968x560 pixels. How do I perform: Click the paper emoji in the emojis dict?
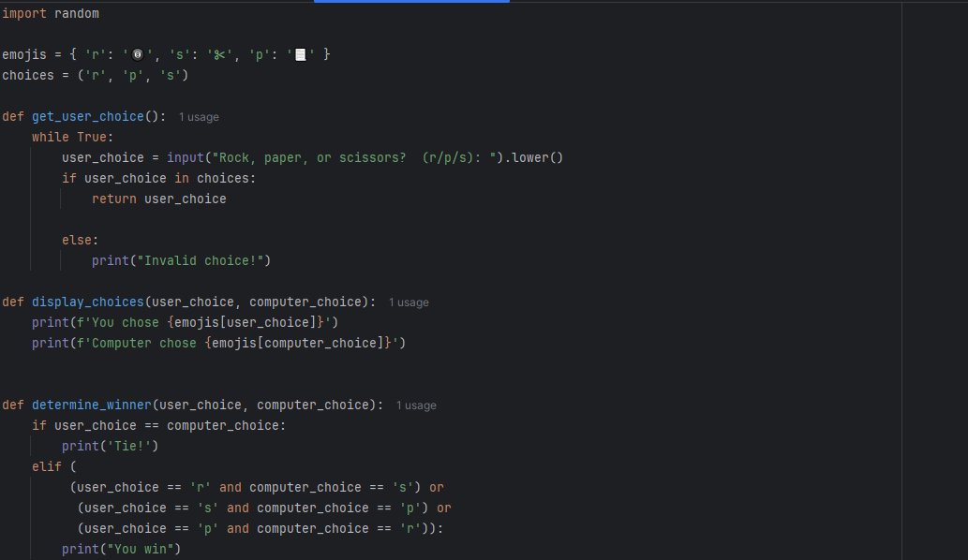(x=301, y=55)
